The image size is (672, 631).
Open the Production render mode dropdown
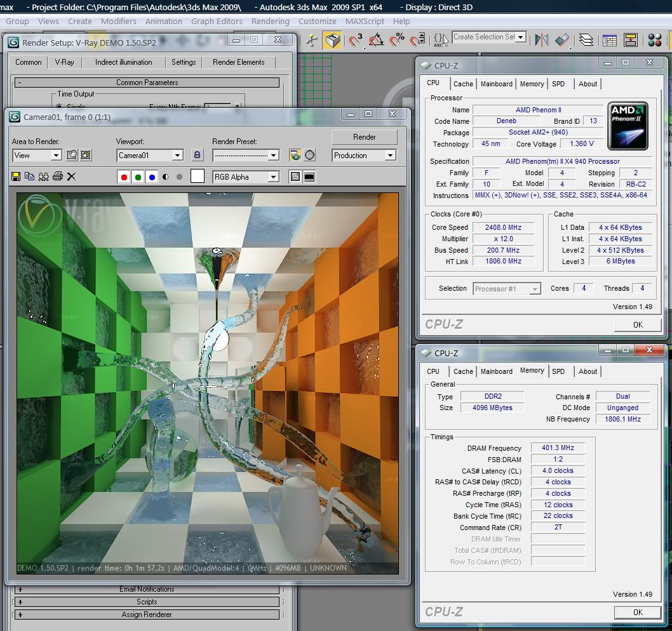tap(363, 155)
